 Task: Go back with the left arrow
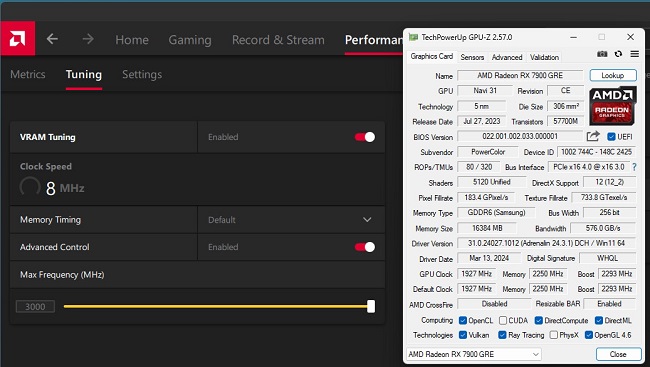point(52,39)
